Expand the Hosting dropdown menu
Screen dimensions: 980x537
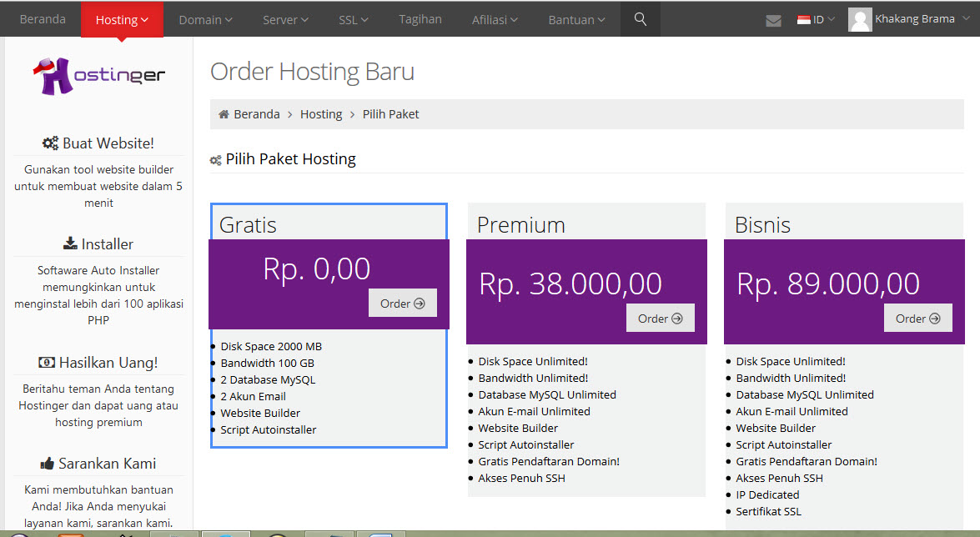[x=122, y=20]
